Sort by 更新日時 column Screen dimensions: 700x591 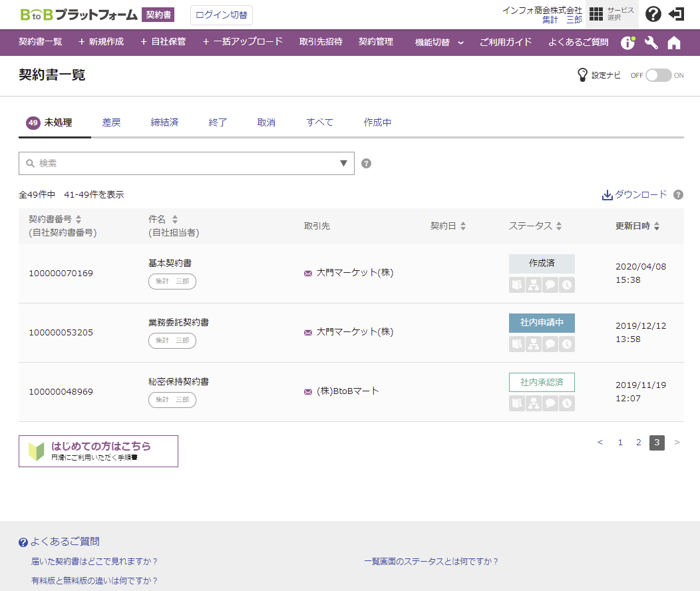pyautogui.click(x=637, y=226)
